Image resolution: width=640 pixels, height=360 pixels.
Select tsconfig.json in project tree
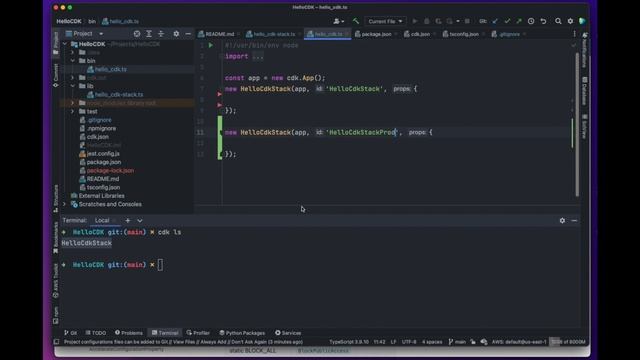pyautogui.click(x=103, y=187)
